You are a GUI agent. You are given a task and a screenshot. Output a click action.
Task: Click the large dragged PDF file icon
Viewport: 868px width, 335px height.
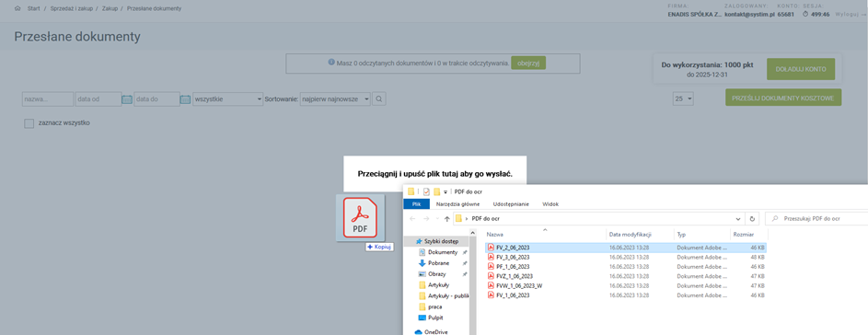tap(361, 217)
